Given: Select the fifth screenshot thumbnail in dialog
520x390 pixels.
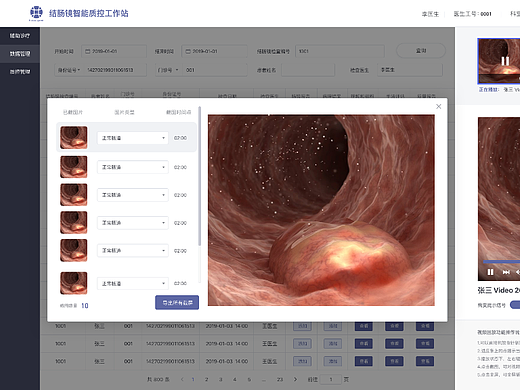Looking at the screenshot, I should [74, 250].
